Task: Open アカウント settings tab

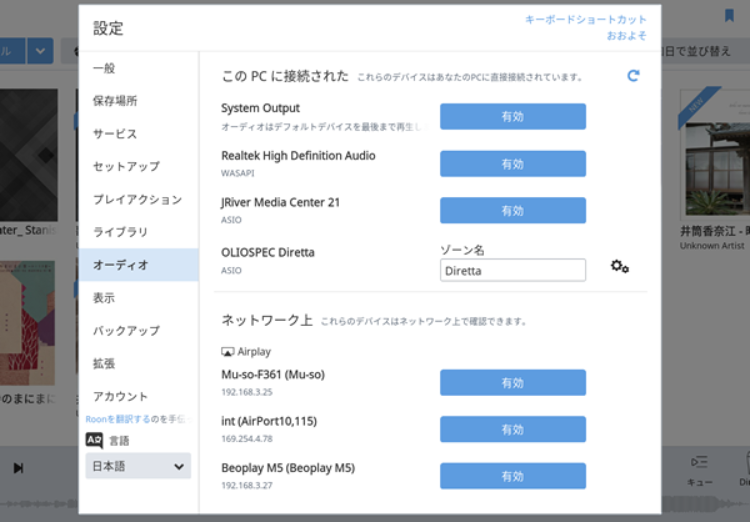Action: coord(139,396)
